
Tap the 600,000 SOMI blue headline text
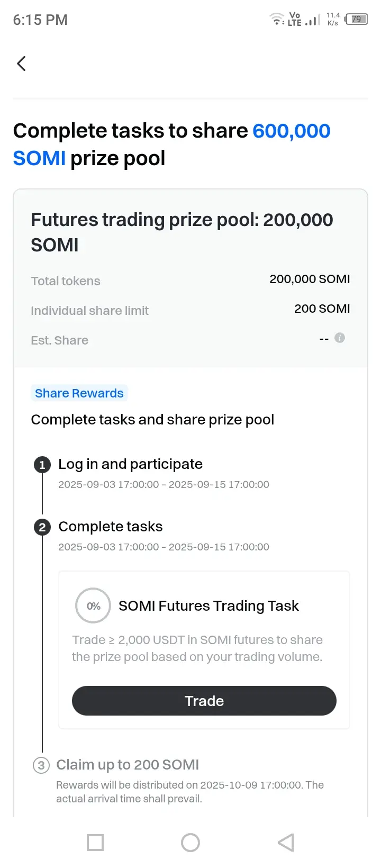click(172, 144)
